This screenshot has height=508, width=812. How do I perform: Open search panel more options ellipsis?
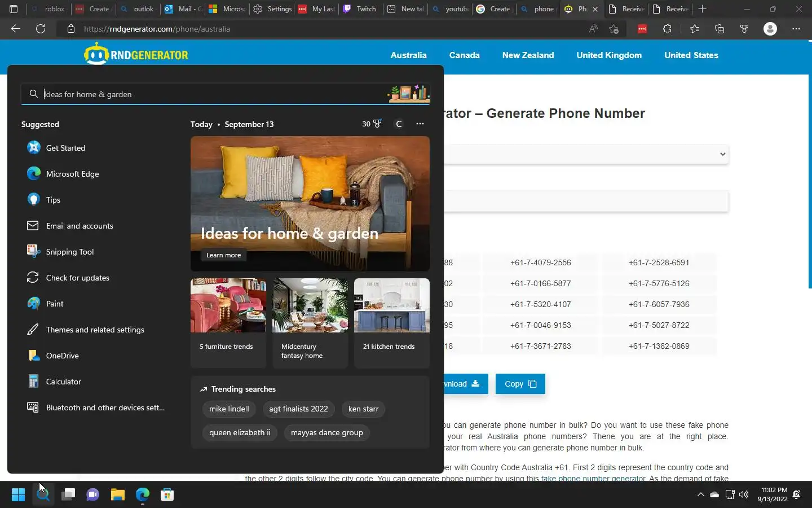click(x=420, y=124)
